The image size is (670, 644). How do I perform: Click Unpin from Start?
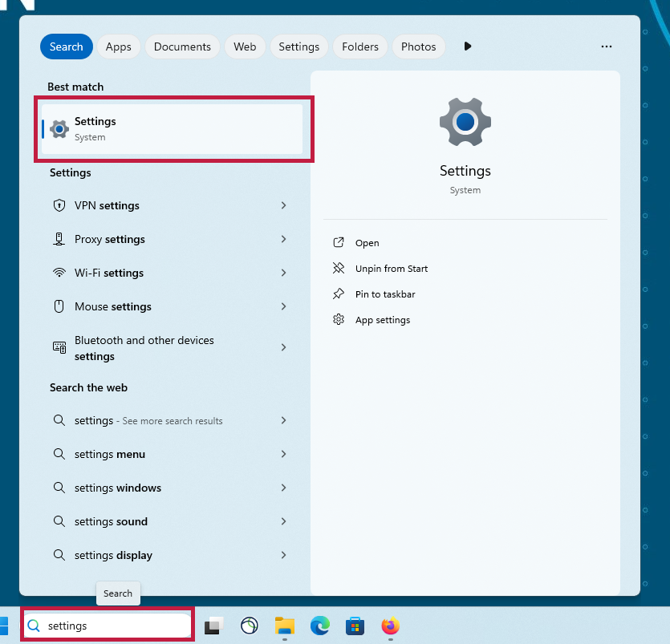[x=392, y=269]
